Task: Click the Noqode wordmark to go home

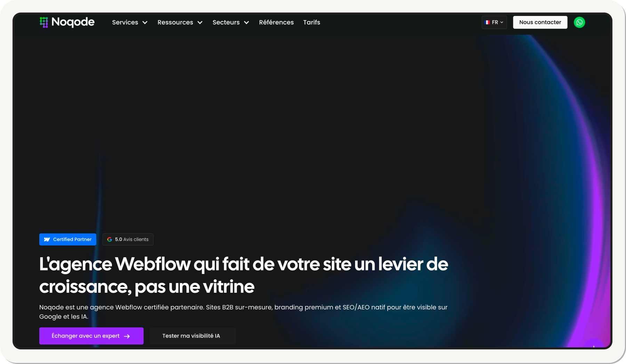Action: pyautogui.click(x=73, y=22)
